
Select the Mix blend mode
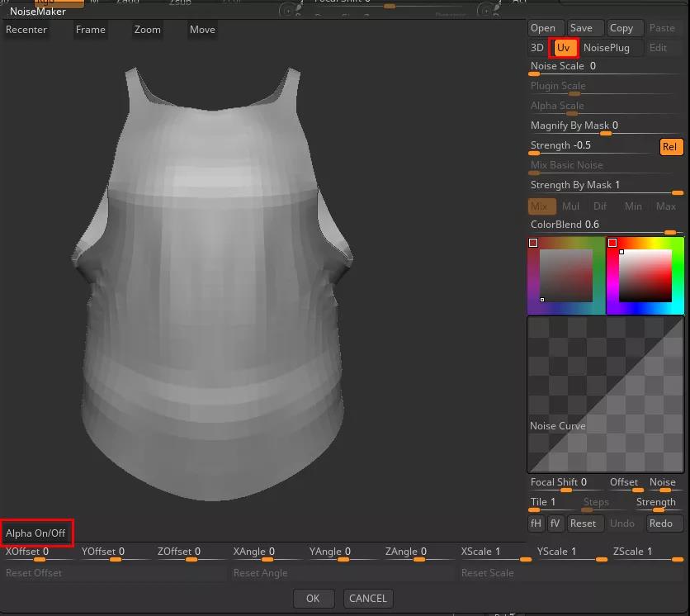tap(541, 206)
